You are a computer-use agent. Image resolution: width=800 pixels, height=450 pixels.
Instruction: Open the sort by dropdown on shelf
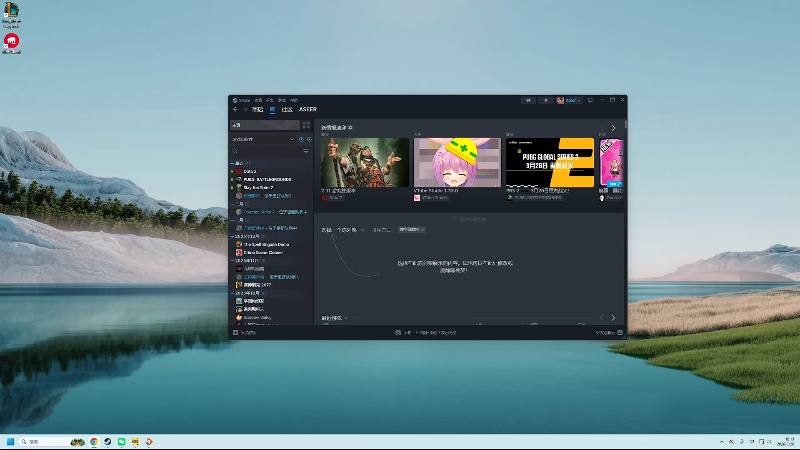(412, 230)
